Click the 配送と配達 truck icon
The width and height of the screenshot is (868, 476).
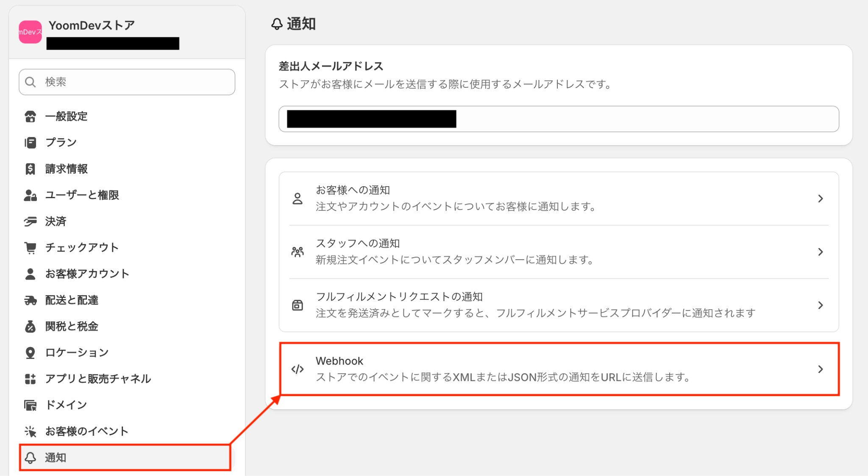[x=30, y=300]
